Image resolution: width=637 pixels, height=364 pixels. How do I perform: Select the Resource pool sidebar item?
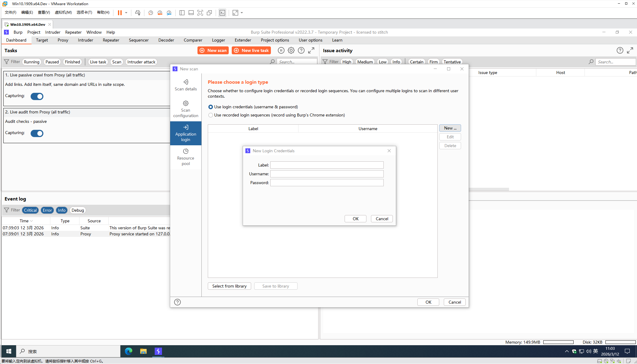pos(186,157)
